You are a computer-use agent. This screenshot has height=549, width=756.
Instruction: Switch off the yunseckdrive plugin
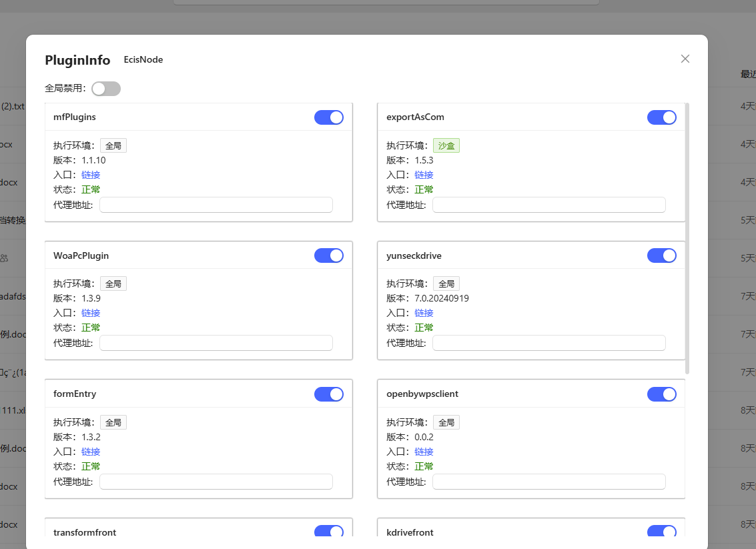(x=661, y=255)
